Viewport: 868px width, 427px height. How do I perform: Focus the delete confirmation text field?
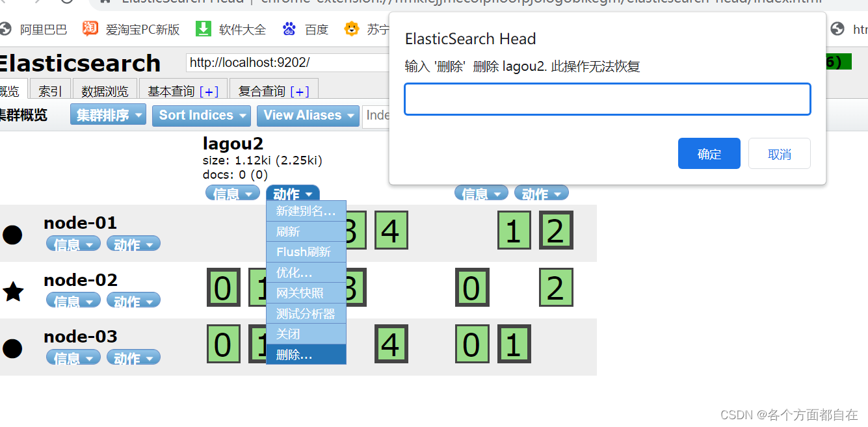(x=607, y=99)
